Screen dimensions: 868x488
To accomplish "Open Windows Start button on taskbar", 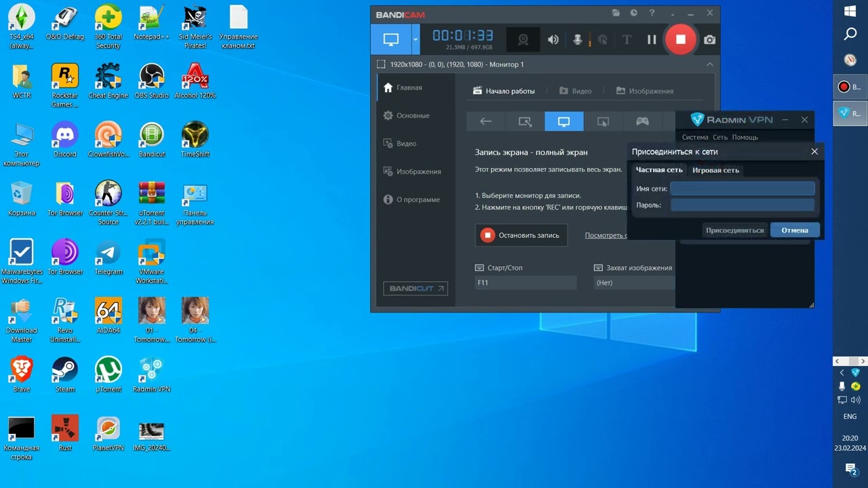I will [x=850, y=11].
